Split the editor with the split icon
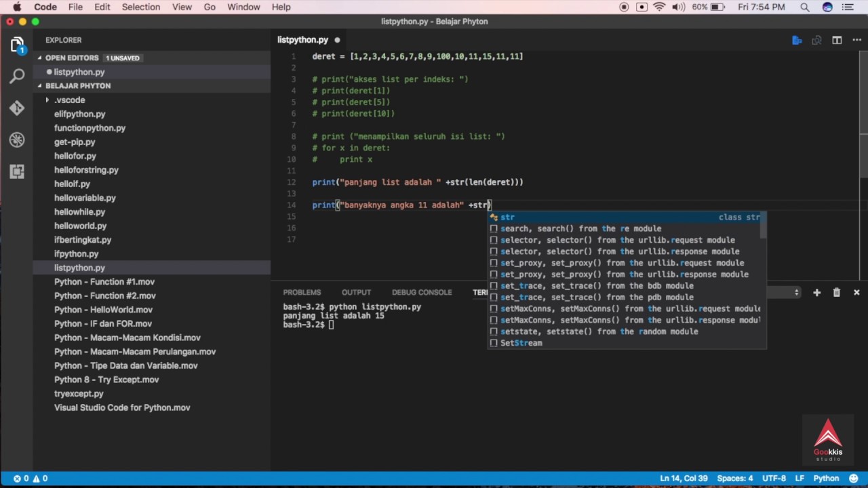 pos(837,40)
